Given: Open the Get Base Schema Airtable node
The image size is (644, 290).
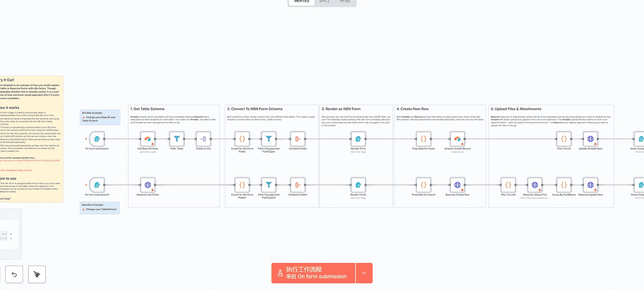Looking at the screenshot, I should tap(148, 139).
